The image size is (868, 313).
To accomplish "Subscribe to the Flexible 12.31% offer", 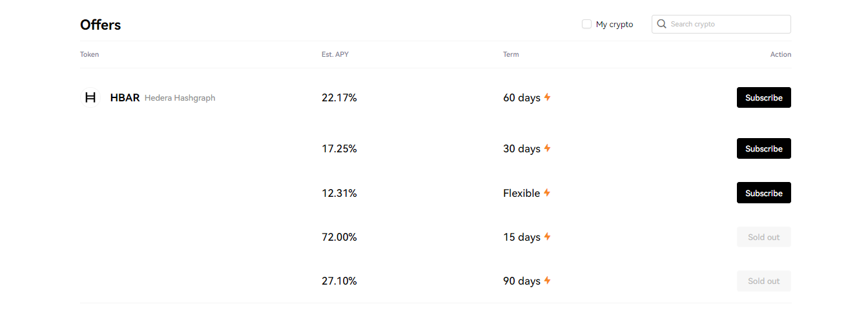I will pos(764,193).
